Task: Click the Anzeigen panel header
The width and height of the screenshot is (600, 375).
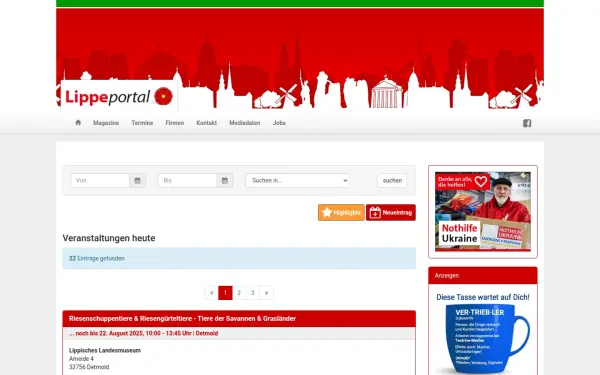Action: [x=483, y=276]
